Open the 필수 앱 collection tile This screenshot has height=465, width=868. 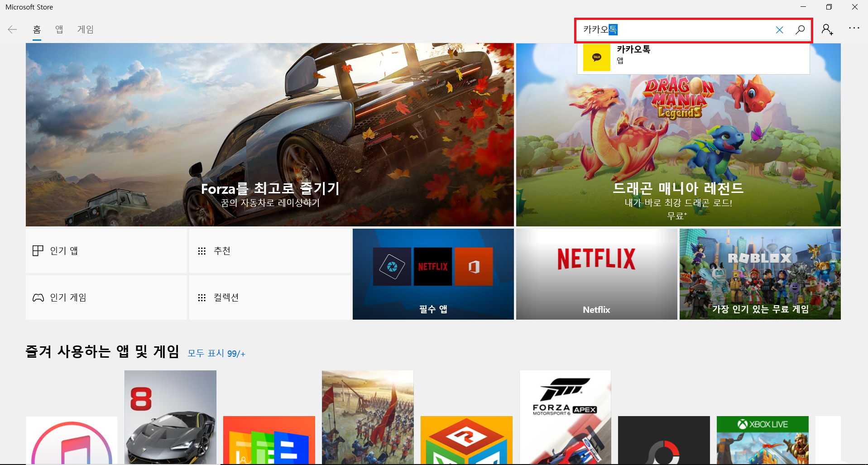433,274
